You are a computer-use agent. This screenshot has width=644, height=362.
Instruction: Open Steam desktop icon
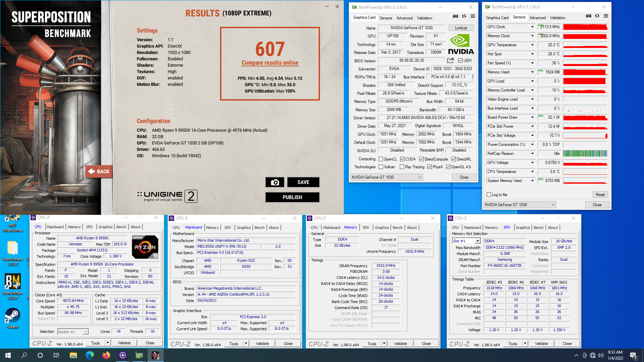coord(12,318)
